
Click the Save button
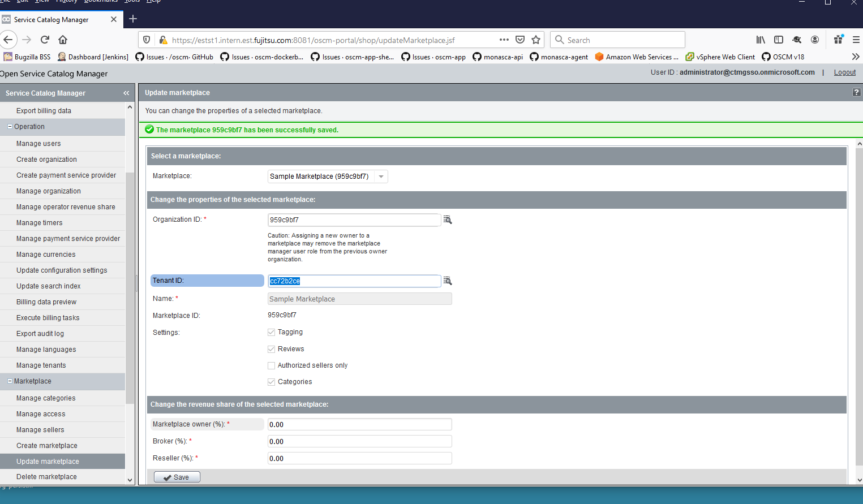[177, 477]
